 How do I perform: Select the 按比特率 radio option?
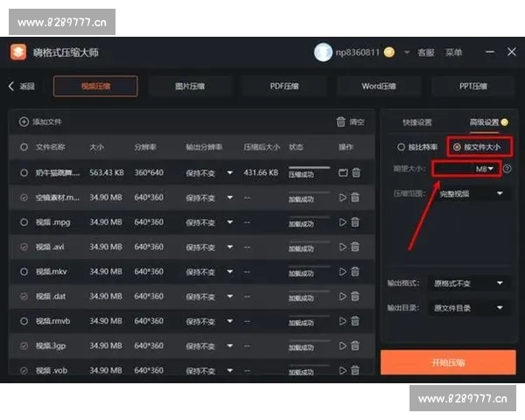pos(401,147)
